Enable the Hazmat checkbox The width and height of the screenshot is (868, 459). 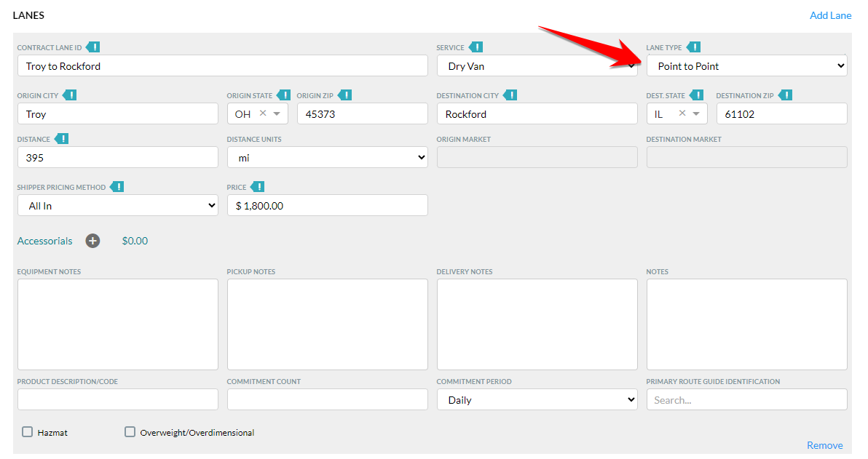28,432
